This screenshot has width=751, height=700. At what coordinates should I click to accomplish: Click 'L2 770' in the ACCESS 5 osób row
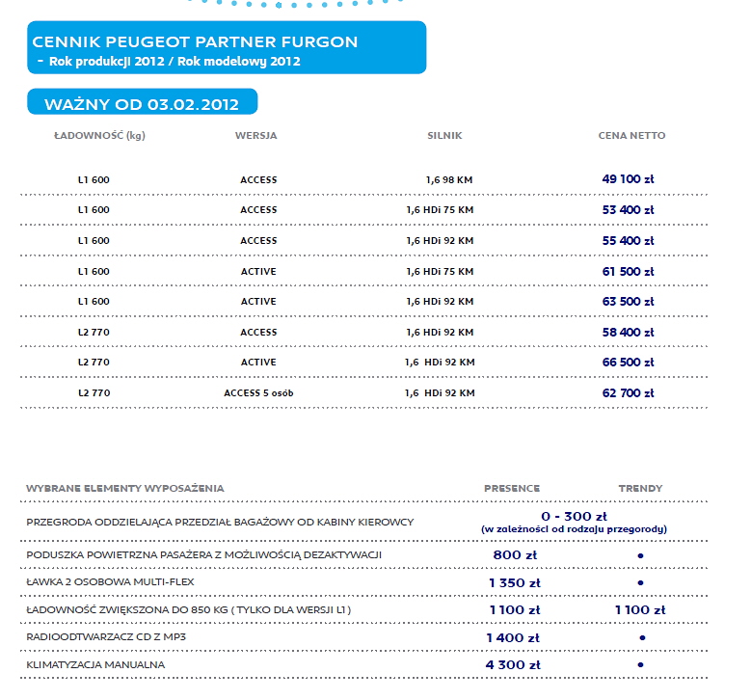[94, 392]
